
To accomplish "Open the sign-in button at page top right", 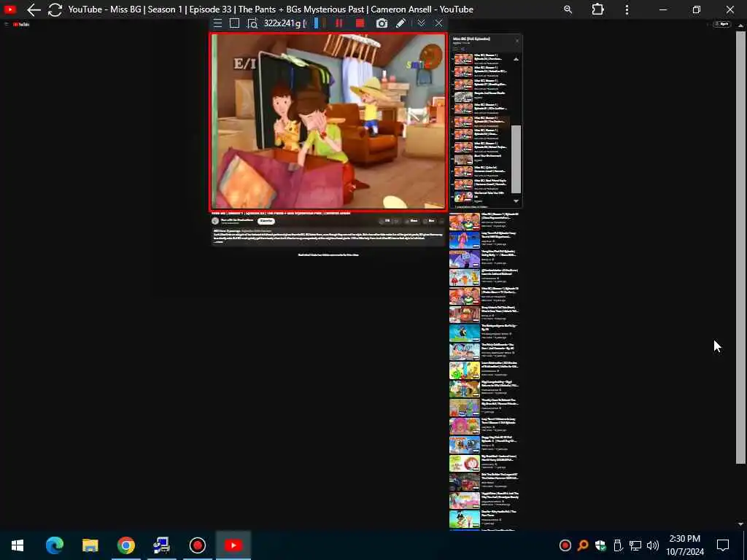I will tap(721, 24).
